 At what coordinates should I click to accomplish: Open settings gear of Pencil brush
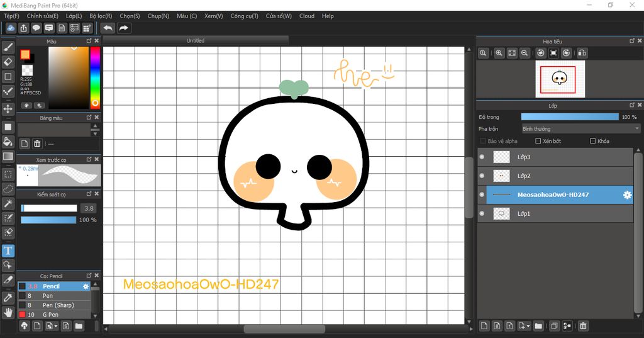(x=86, y=286)
